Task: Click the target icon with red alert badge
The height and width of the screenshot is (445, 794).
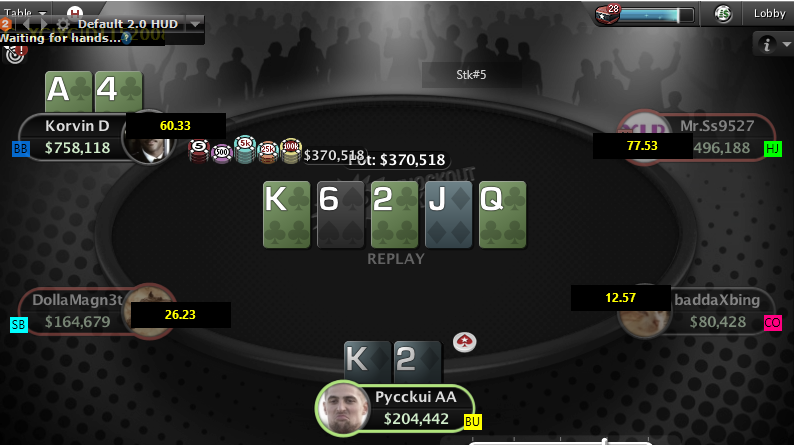Action: (15, 54)
